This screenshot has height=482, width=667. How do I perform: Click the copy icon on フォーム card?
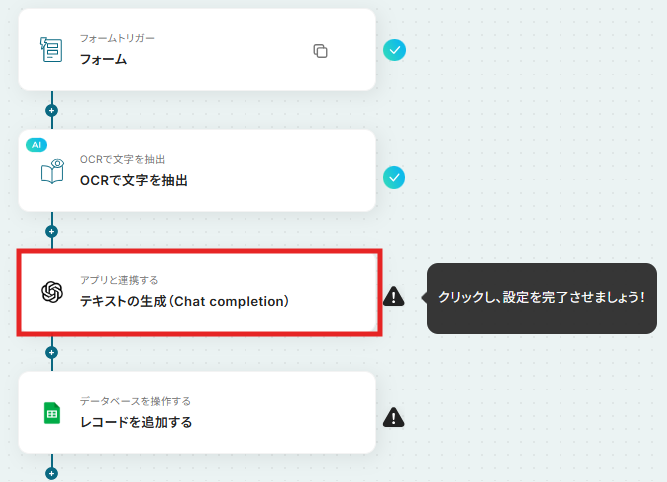320,51
